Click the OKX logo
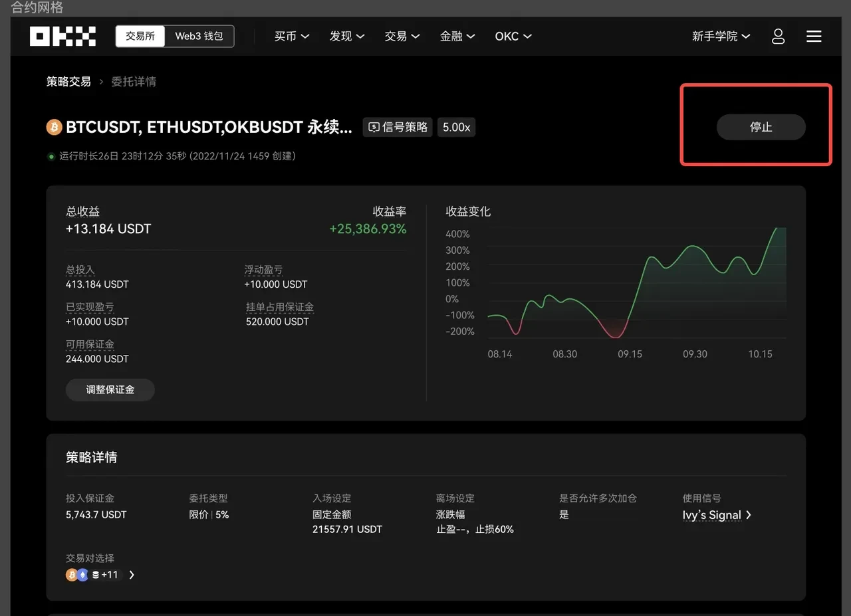Viewport: 851px width, 616px height. (x=62, y=36)
